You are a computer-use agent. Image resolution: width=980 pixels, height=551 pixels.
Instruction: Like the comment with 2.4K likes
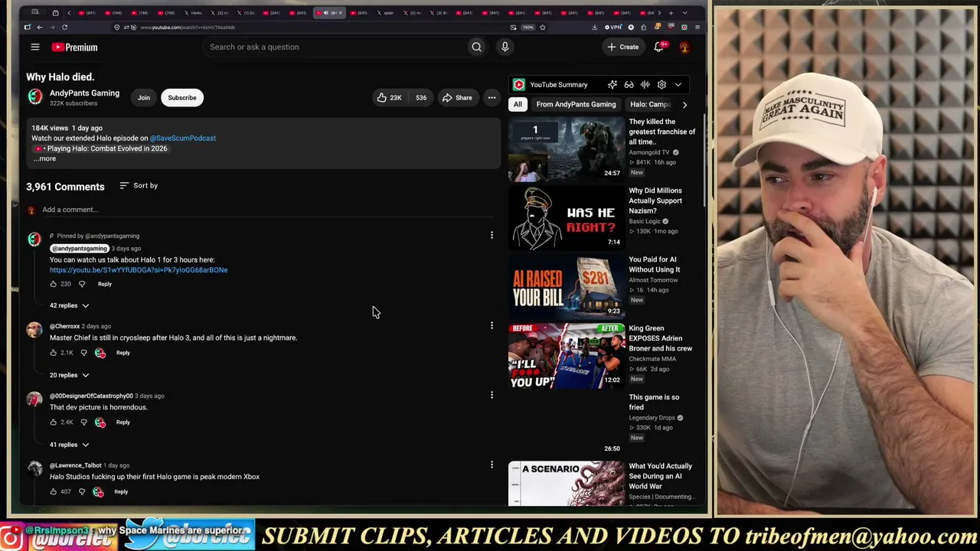coord(54,422)
